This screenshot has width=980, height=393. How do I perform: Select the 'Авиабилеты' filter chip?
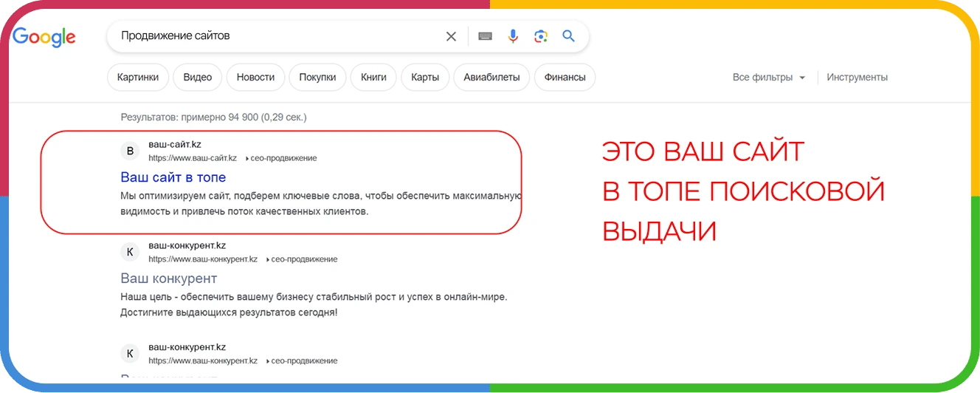(491, 77)
